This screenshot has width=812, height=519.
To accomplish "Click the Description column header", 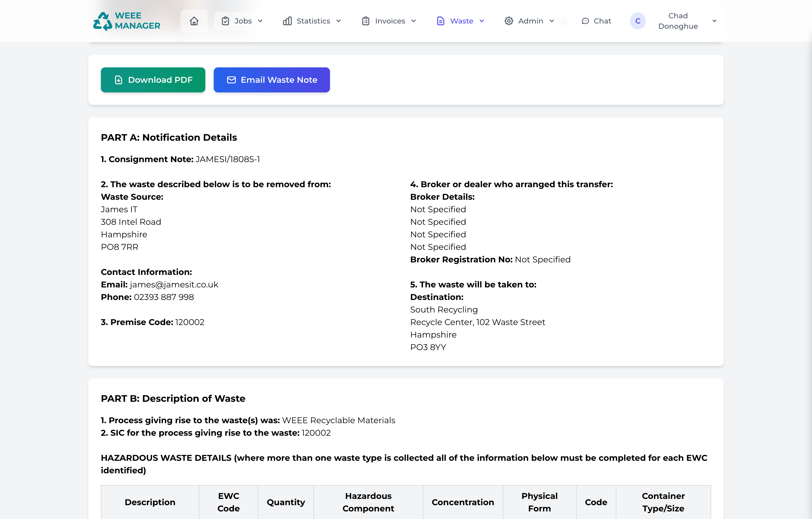I will tap(150, 502).
